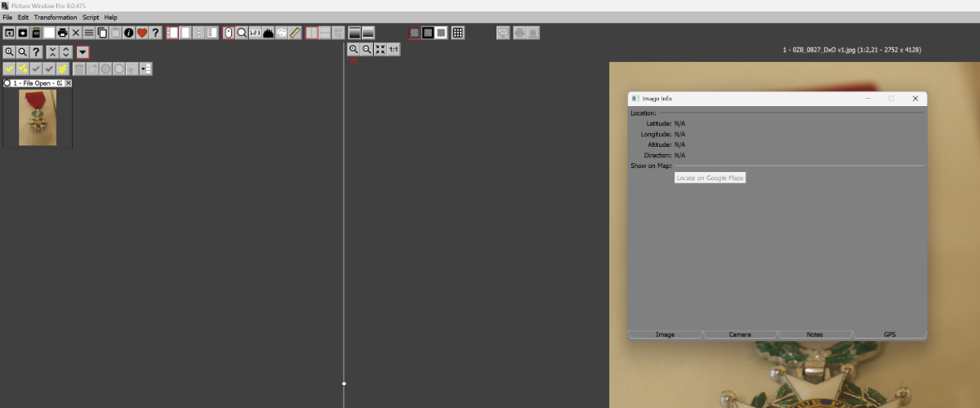
Task: Select the color palette icon
Action: click(281, 33)
